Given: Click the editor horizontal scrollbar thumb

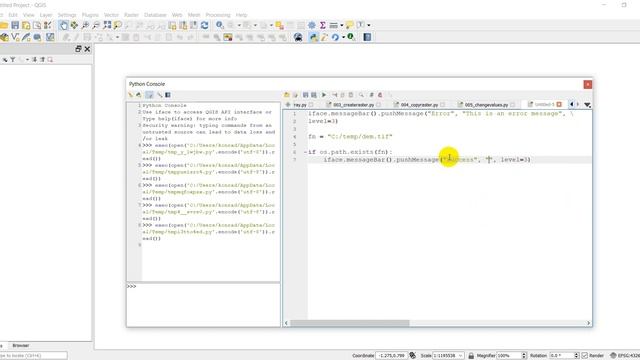Looking at the screenshot, I should [349, 323].
